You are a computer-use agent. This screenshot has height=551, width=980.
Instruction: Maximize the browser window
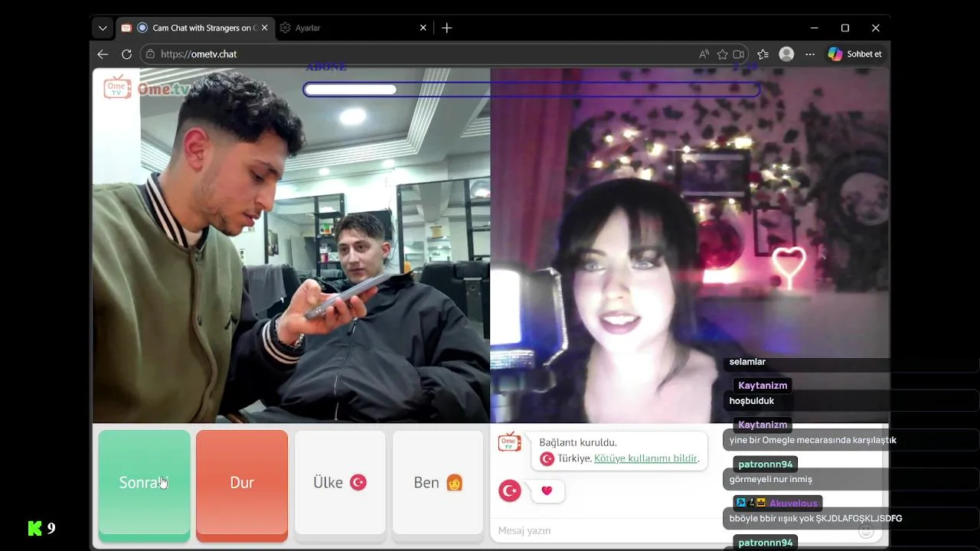coord(845,28)
